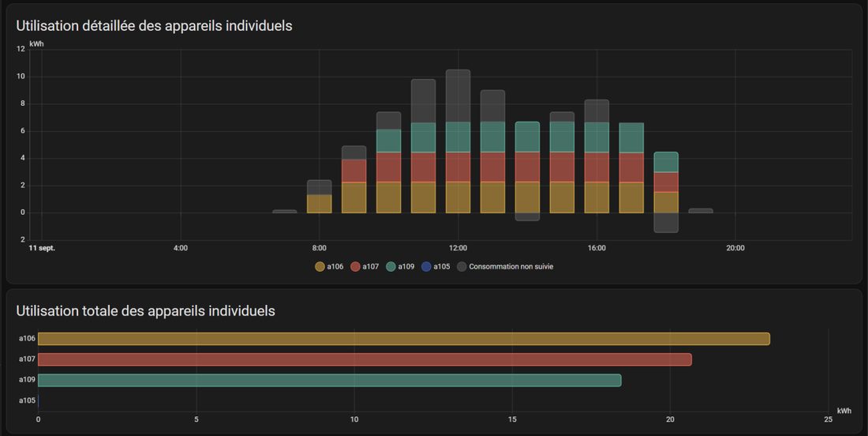
Task: Click the yellow a106 segment at 8:00
Action: [320, 204]
